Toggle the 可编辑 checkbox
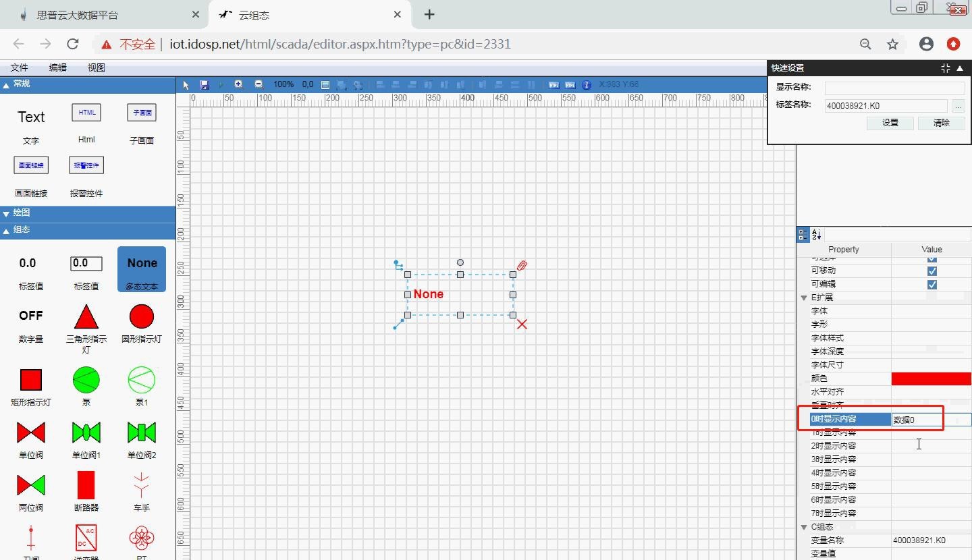 (932, 284)
